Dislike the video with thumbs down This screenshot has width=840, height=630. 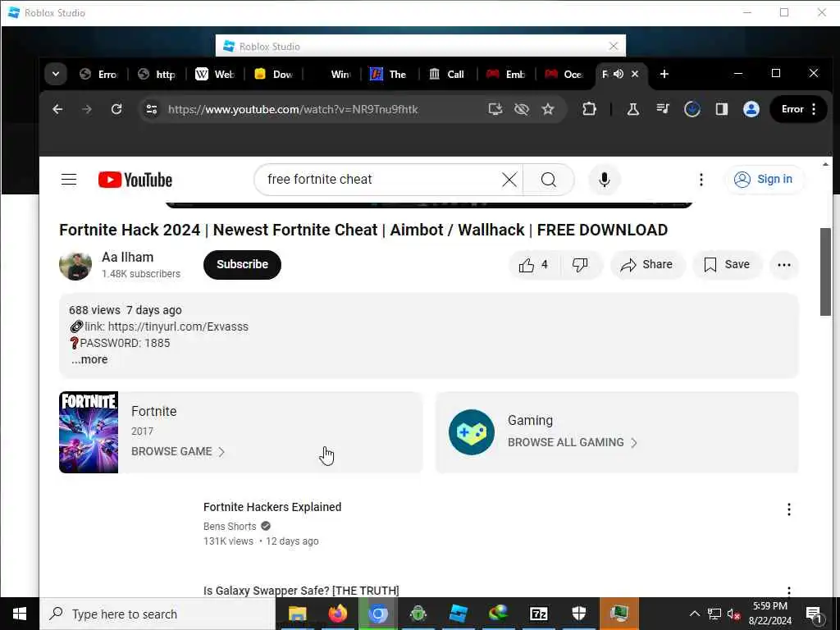click(x=580, y=265)
